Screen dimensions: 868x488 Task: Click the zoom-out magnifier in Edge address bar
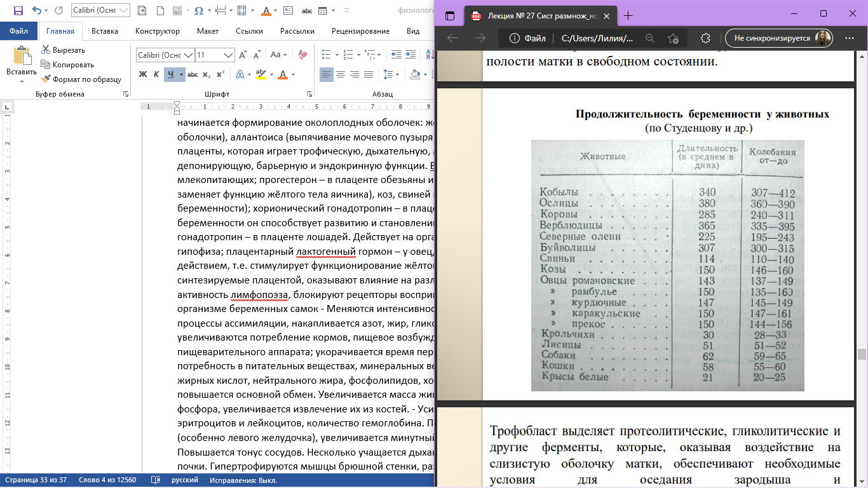[x=650, y=38]
